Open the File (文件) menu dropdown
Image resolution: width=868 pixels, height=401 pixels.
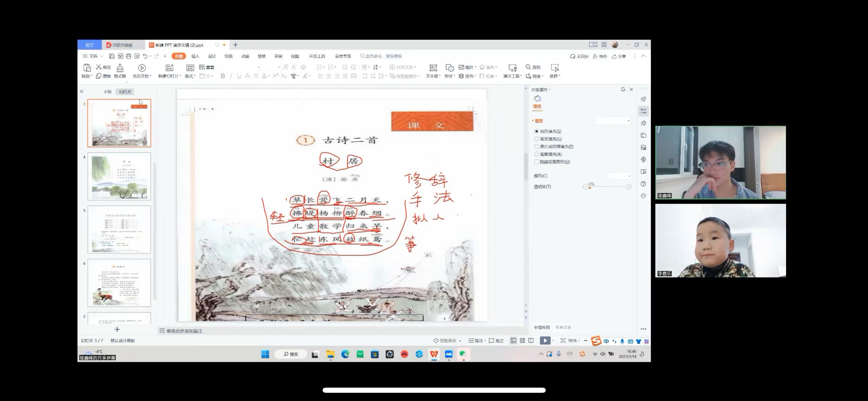click(93, 56)
